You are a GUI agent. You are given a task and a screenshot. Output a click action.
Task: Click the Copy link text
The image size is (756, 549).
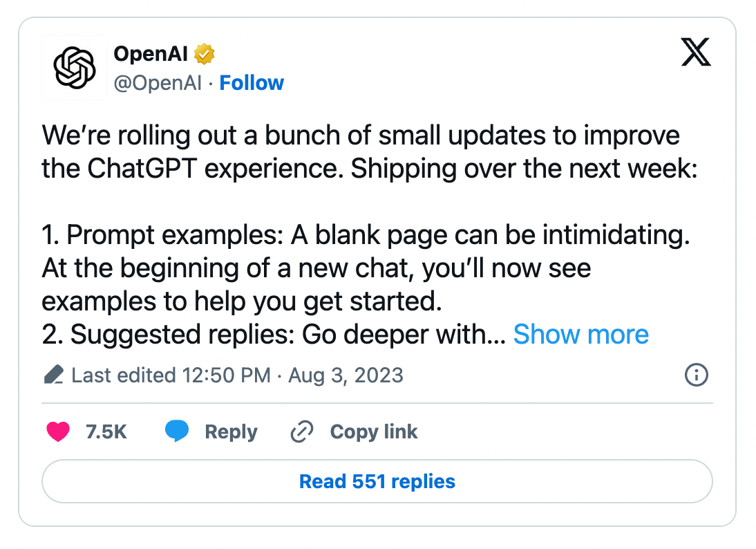click(374, 431)
